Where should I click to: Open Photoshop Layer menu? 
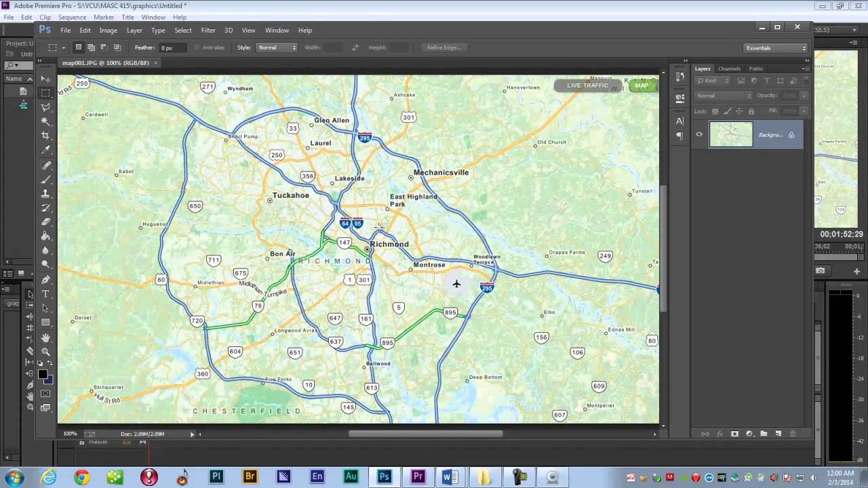pos(134,30)
